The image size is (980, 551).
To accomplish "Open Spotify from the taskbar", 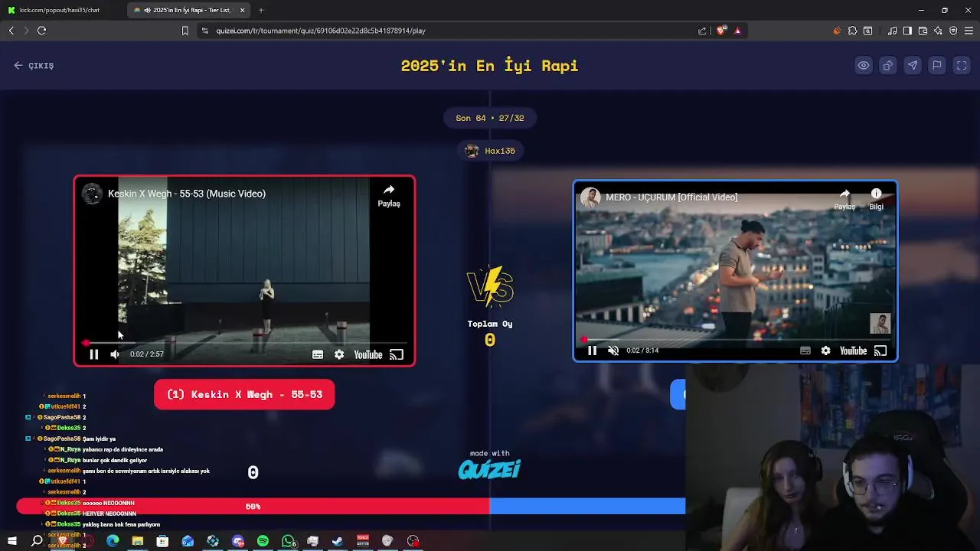I will pyautogui.click(x=263, y=541).
